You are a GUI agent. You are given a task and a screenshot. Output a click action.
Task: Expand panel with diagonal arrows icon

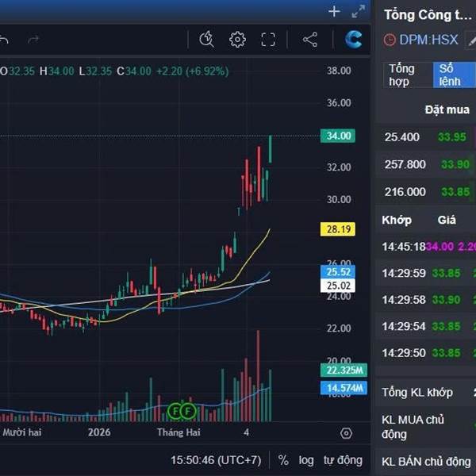click(x=359, y=12)
